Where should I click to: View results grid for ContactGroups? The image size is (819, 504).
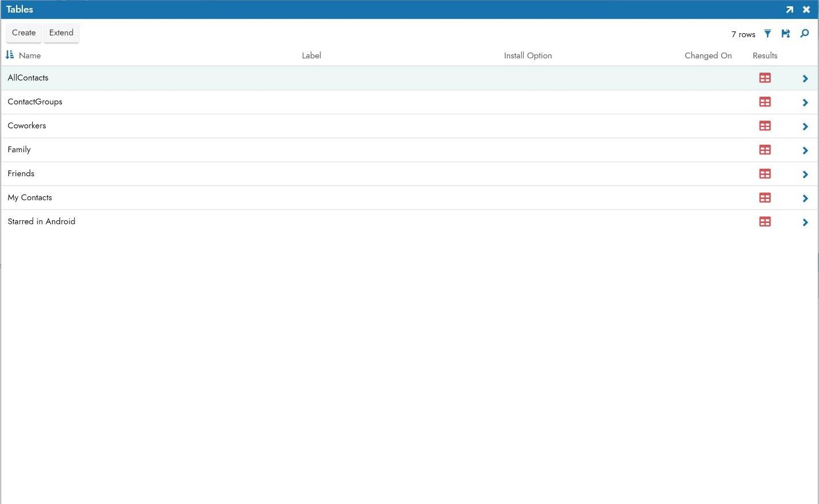765,102
